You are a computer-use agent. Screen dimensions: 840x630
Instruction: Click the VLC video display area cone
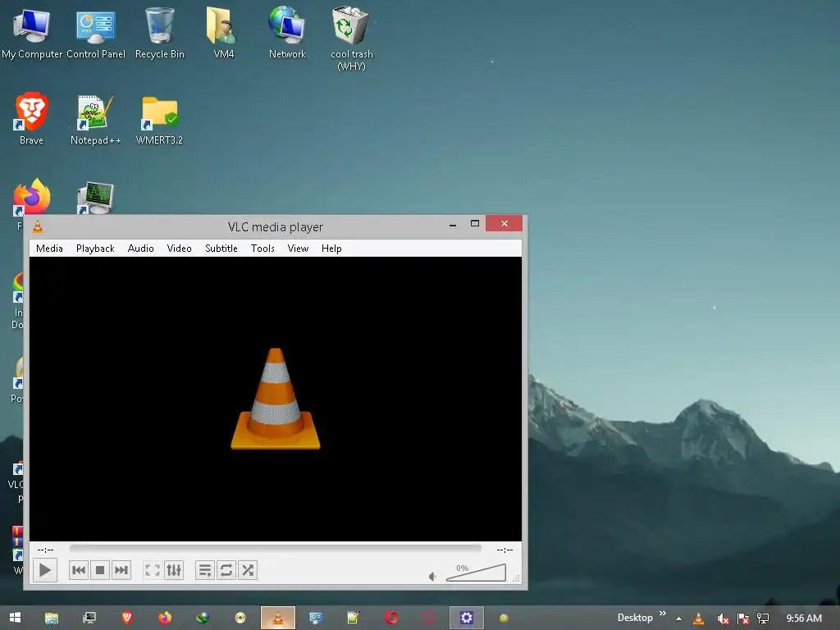click(276, 399)
